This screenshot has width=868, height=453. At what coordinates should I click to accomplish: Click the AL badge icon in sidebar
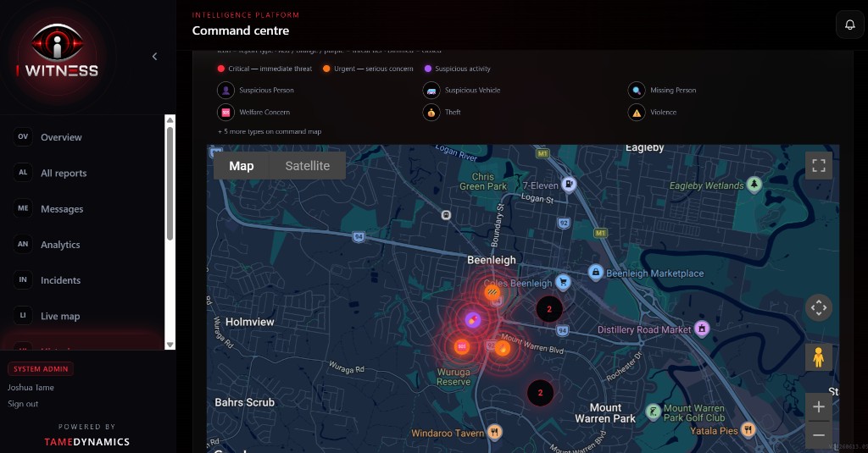23,173
